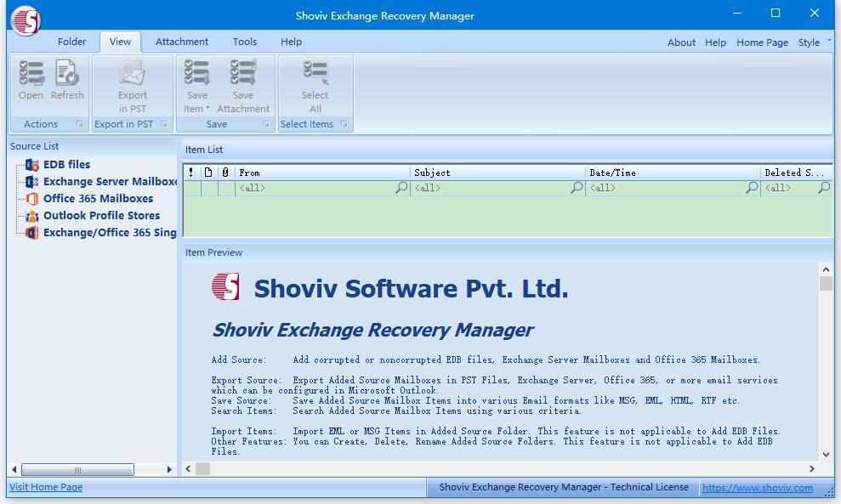Click About in the top-right menu
This screenshot has width=841, height=504.
681,42
